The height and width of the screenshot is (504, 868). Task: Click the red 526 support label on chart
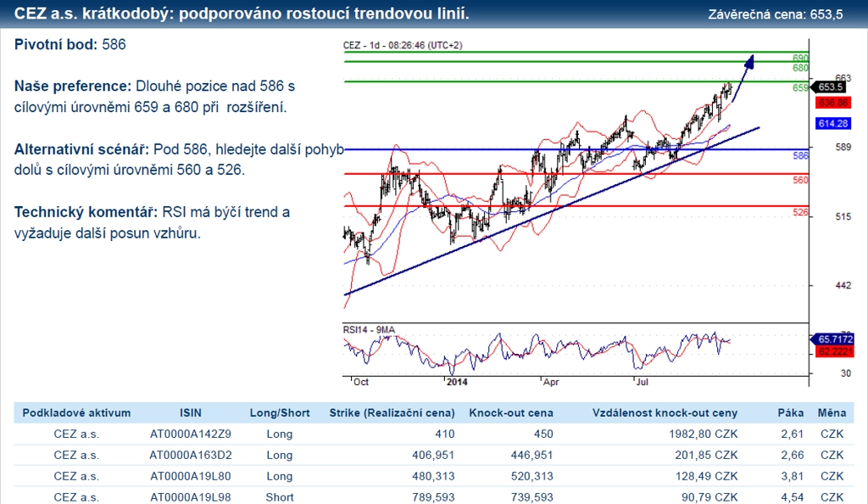point(800,212)
